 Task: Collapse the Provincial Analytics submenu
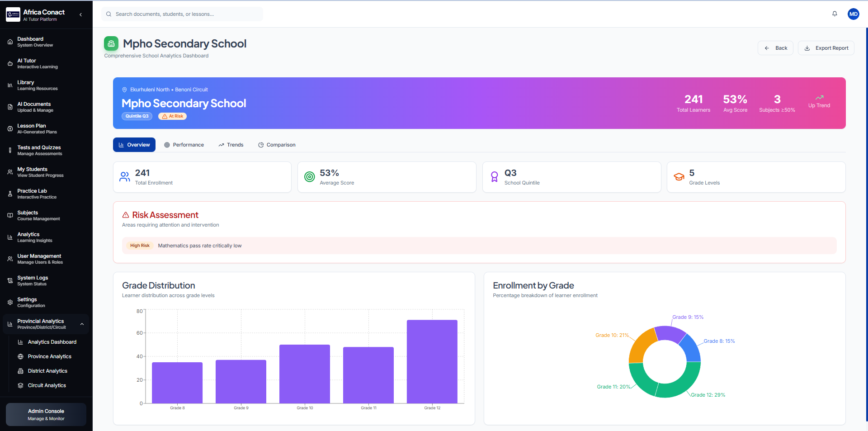click(x=82, y=324)
